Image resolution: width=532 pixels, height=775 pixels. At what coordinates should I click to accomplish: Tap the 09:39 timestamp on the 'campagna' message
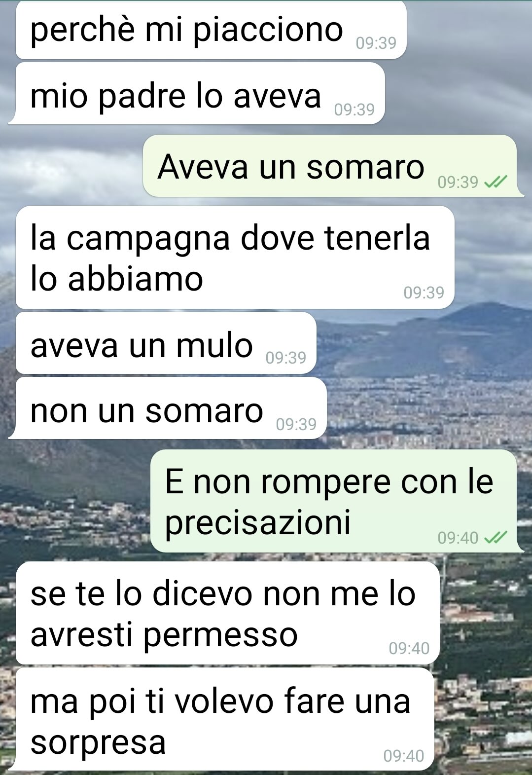tap(424, 293)
